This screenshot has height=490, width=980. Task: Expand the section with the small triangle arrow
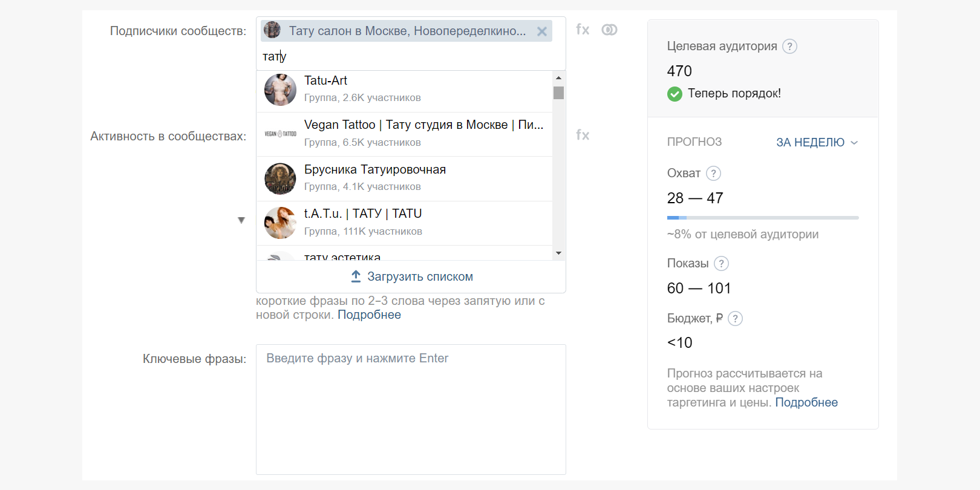tap(241, 220)
